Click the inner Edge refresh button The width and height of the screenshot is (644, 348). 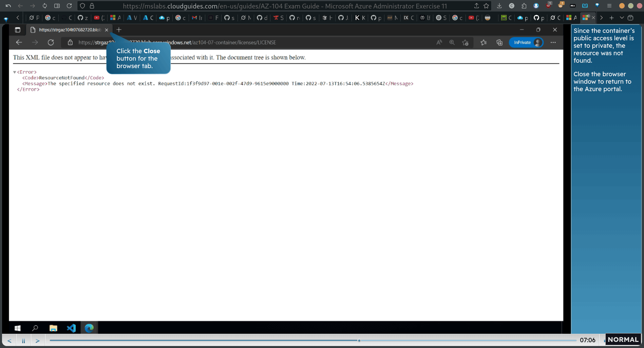pyautogui.click(x=51, y=42)
